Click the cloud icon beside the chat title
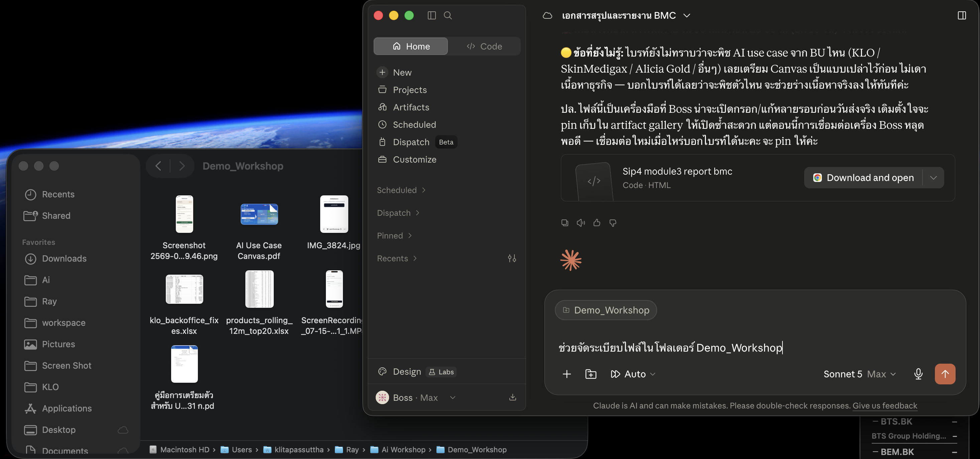This screenshot has width=980, height=459. tap(547, 15)
